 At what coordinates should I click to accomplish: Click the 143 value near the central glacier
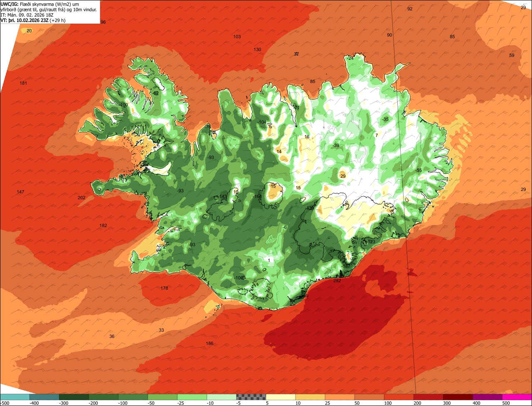click(x=223, y=197)
